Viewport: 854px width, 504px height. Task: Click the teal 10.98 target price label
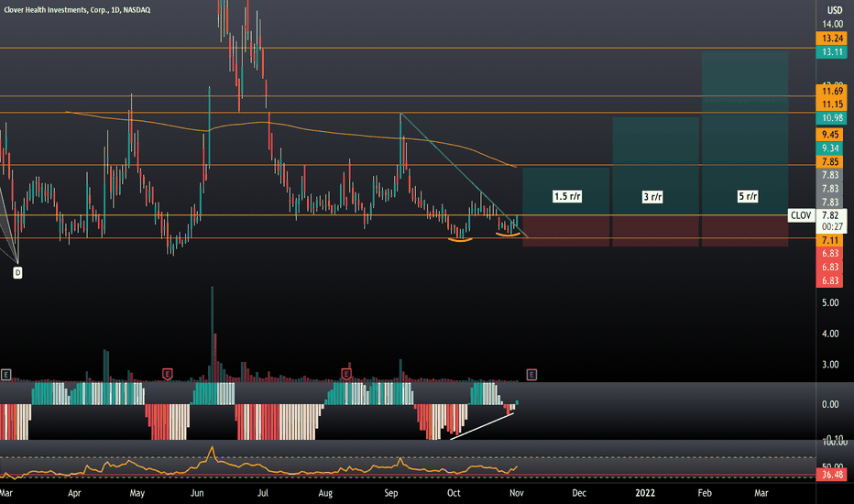832,117
